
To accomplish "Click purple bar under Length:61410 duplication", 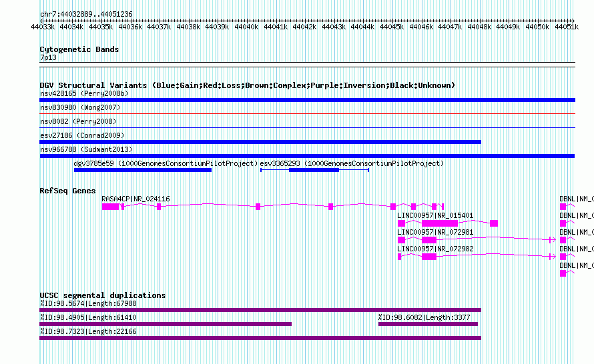I will (x=166, y=324).
